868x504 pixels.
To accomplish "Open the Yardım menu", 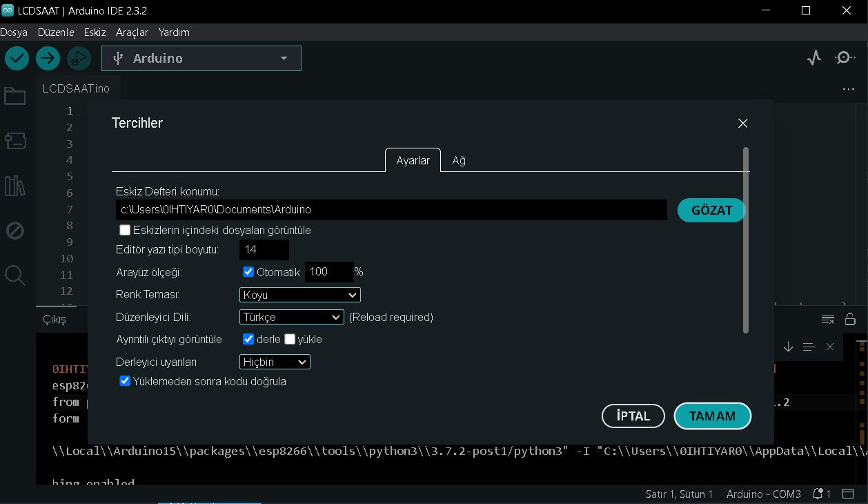I will pyautogui.click(x=174, y=32).
